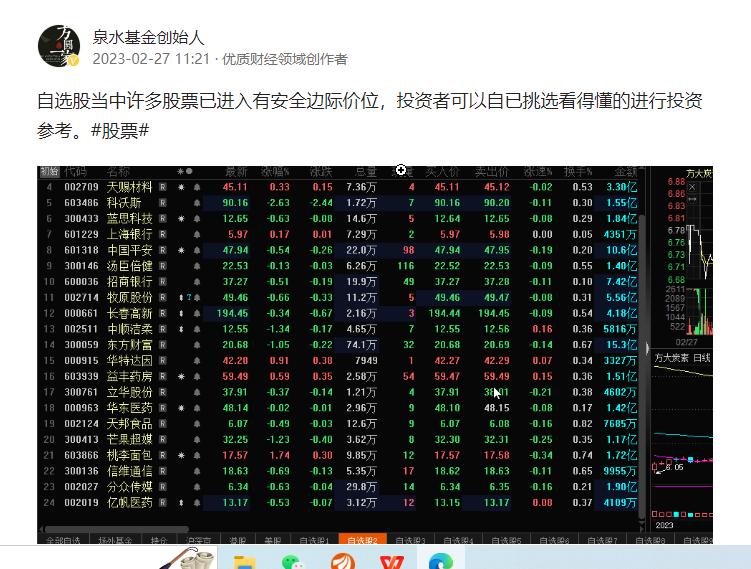The width and height of the screenshot is (751, 569).
Task: Click the question mark icon on 牧原股份 row
Action: pos(189,298)
